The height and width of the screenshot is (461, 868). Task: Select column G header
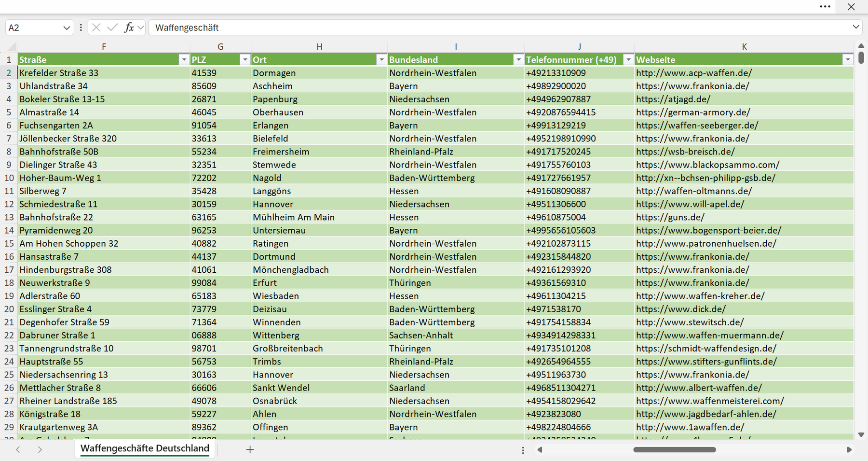[x=220, y=47]
